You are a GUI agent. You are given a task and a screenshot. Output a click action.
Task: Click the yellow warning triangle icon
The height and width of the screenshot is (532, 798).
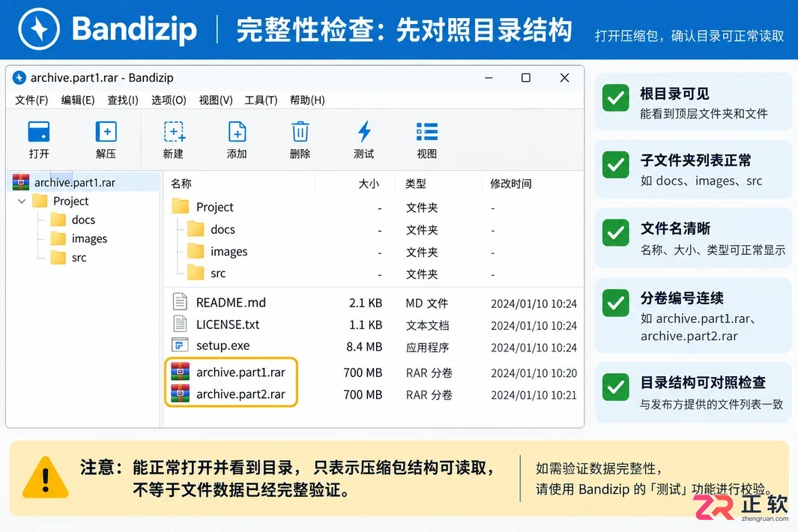point(45,477)
